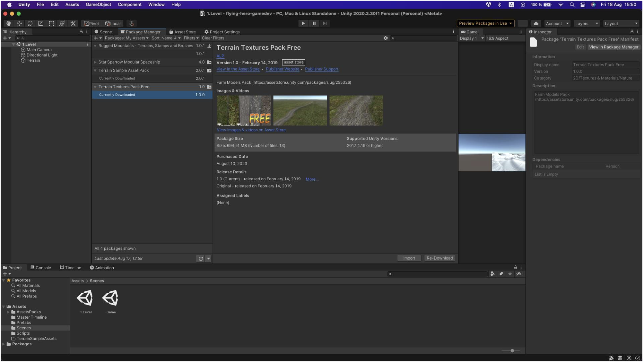The width and height of the screenshot is (644, 362).
Task: Select Terrain object in Hierarchy
Action: coord(33,61)
